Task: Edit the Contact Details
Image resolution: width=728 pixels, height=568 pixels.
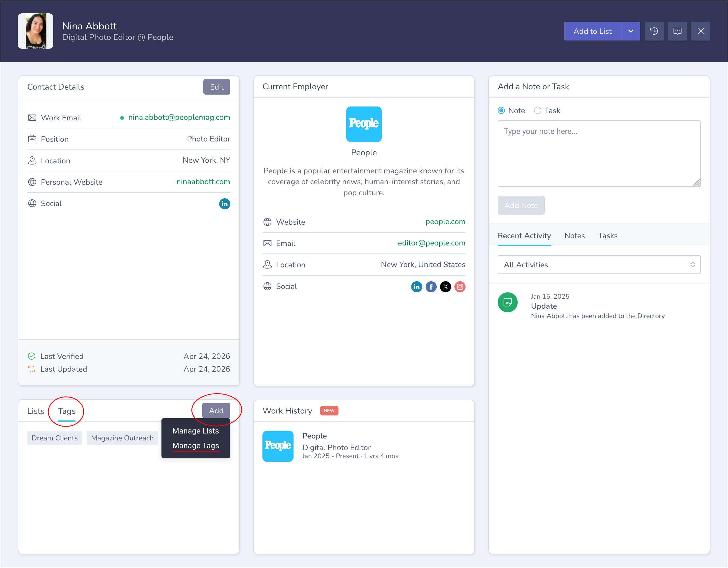Action: [x=217, y=87]
